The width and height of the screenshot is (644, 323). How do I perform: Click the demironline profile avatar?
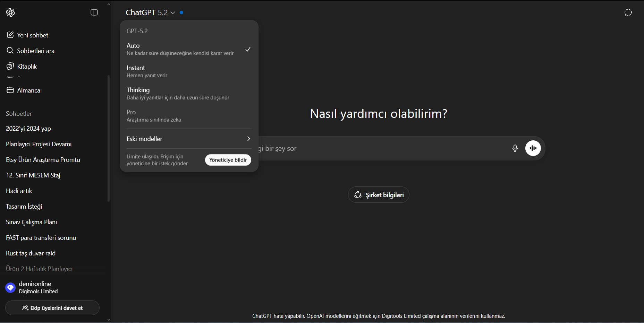(x=10, y=287)
